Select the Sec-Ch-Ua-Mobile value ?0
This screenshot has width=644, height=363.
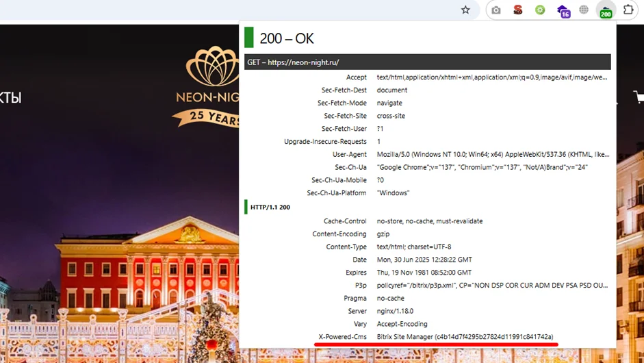(x=381, y=180)
